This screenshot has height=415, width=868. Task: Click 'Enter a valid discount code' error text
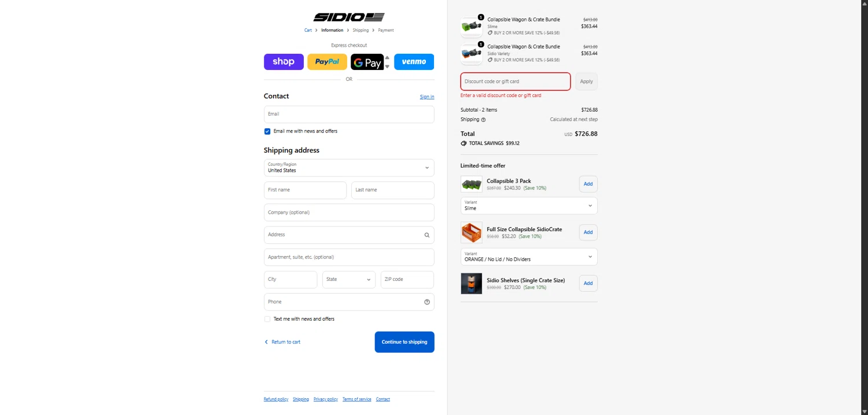[x=501, y=95]
